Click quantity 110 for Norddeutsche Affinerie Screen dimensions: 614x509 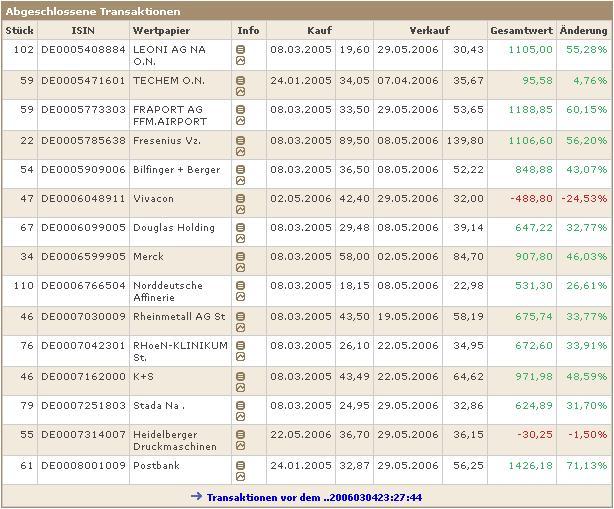point(23,285)
